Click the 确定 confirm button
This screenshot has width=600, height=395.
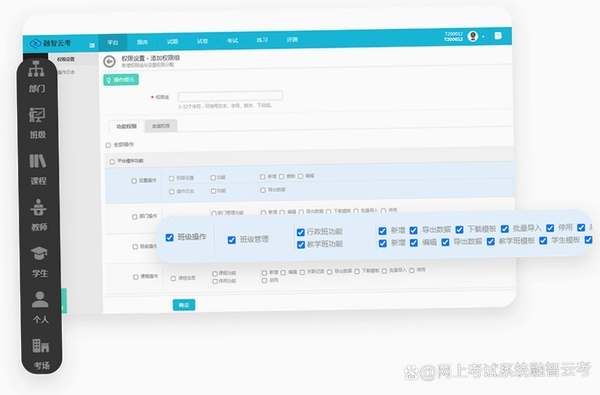click(184, 305)
